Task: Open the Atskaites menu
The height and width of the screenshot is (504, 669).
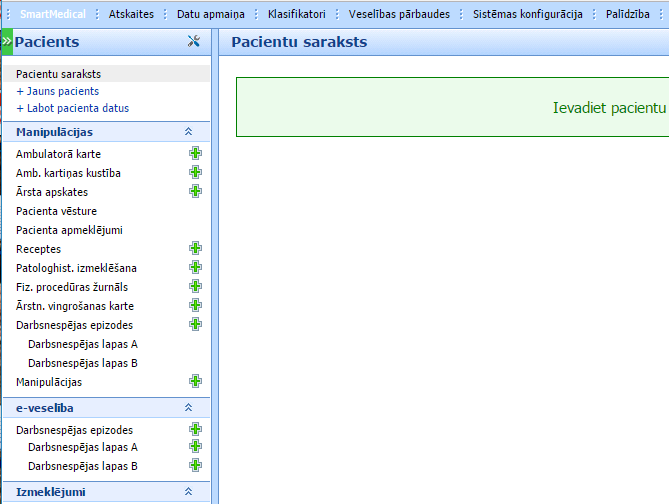Action: [129, 15]
